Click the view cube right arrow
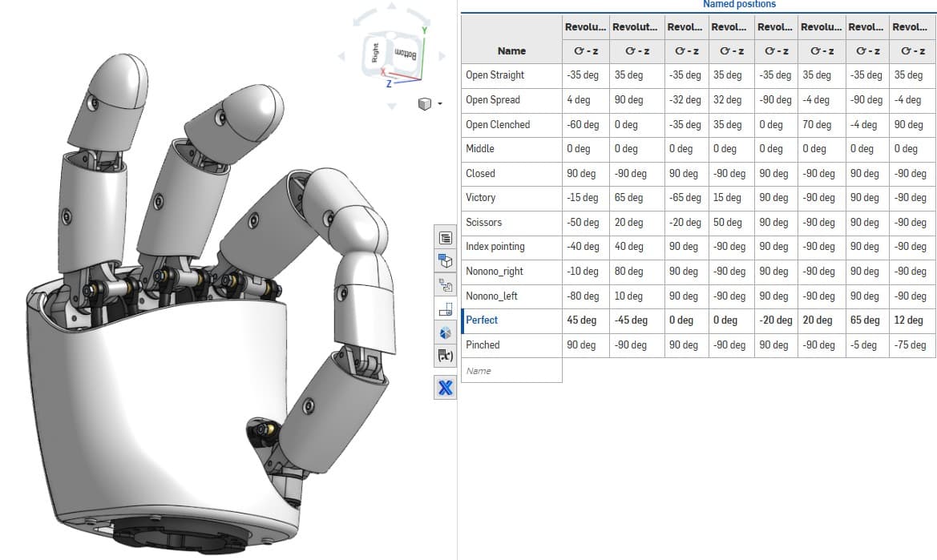Image resolution: width=937 pixels, height=560 pixels. coord(442,56)
